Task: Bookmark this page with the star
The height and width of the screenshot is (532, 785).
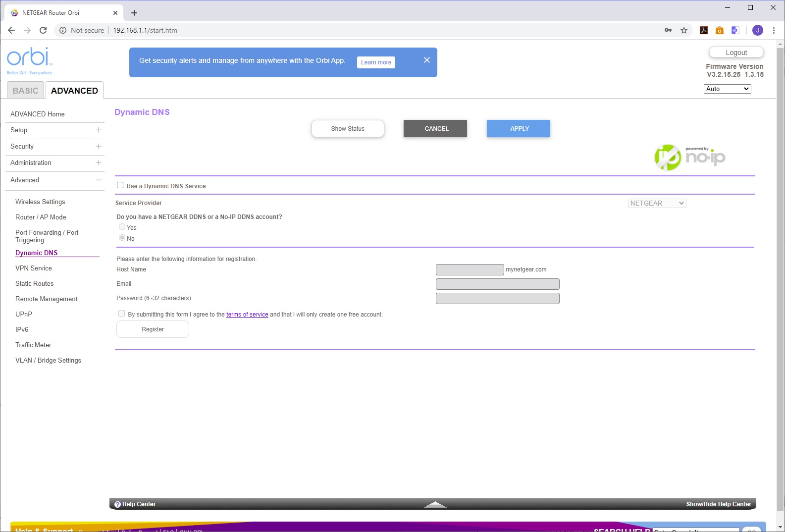Action: coord(684,30)
